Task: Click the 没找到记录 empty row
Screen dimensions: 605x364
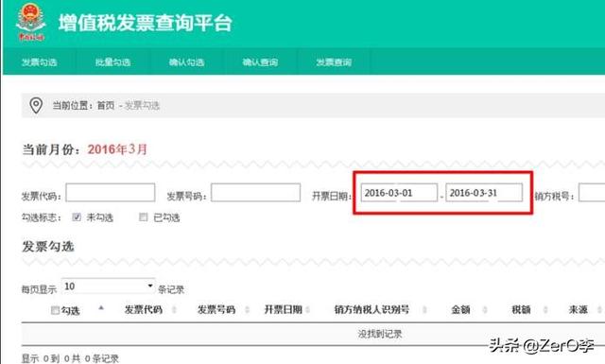Action: (313, 334)
